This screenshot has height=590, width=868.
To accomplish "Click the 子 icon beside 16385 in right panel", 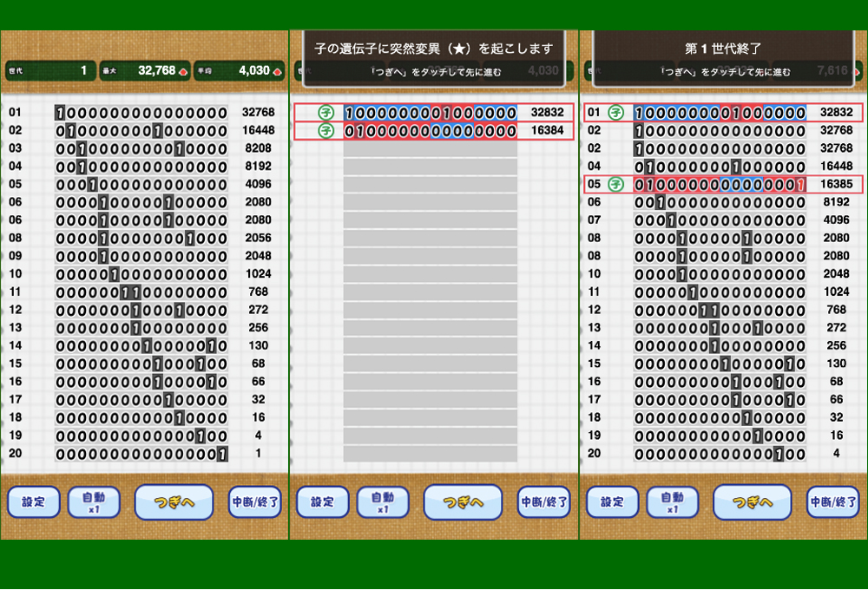I will point(615,184).
